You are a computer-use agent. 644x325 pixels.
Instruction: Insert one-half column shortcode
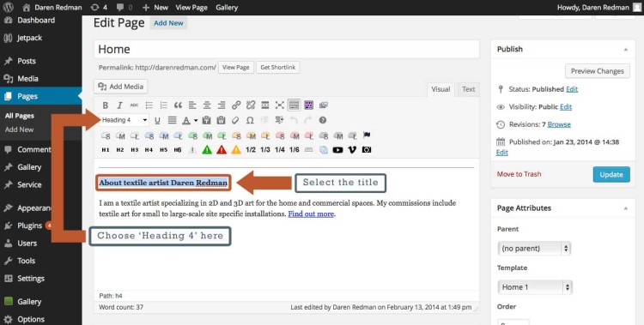251,150
